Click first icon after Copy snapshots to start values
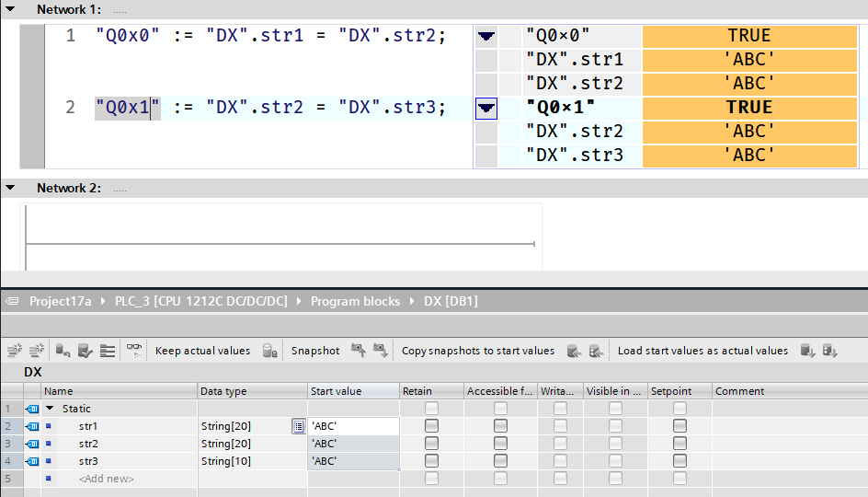 pos(574,351)
